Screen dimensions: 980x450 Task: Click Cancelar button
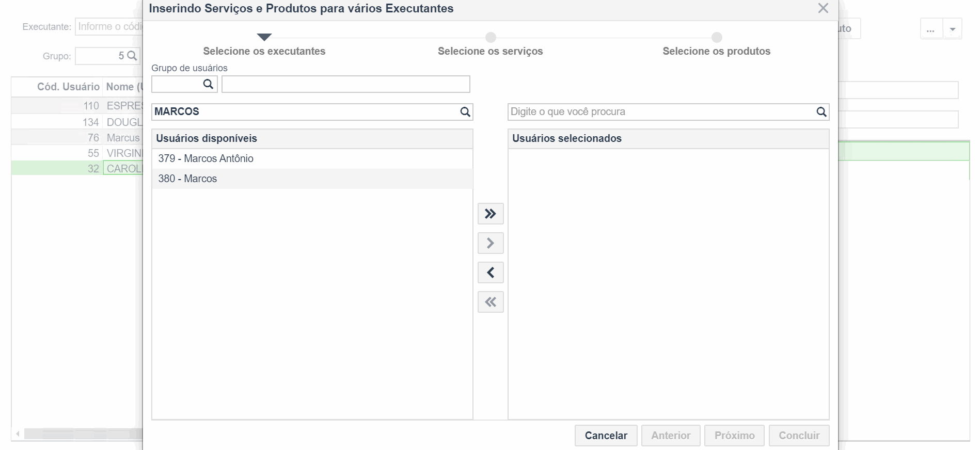click(606, 436)
